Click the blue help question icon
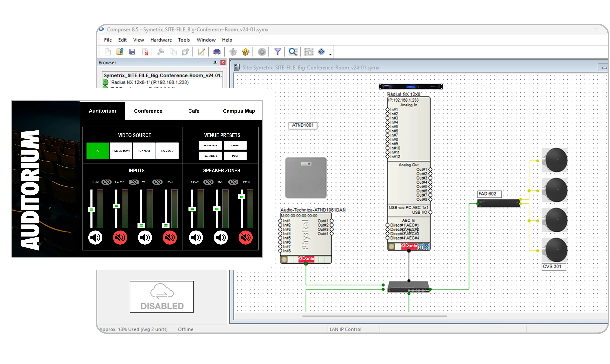 pyautogui.click(x=321, y=52)
